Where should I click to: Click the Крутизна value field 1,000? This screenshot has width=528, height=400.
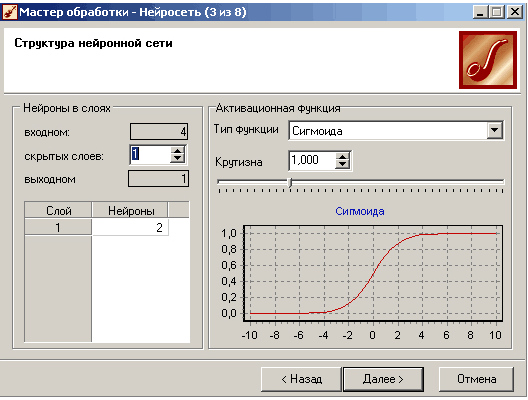coord(312,160)
